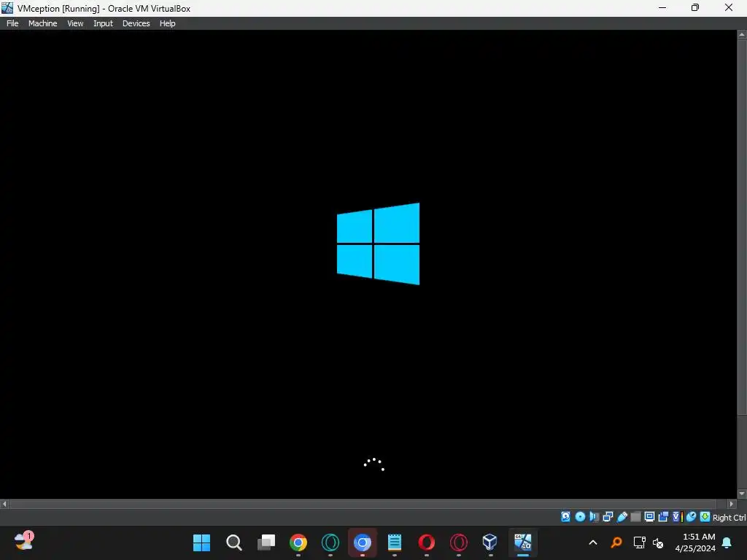
Task: Click the mouse integration indicator
Action: [692, 517]
